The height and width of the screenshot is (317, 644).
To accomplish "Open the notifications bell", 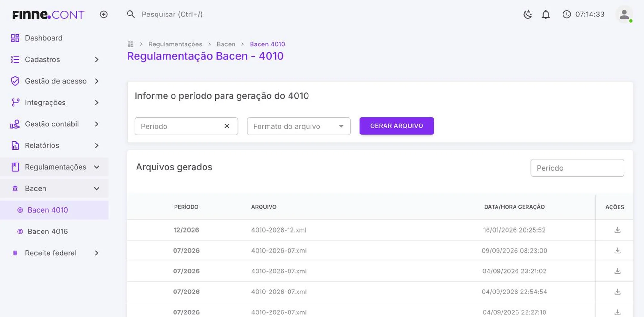I will (546, 15).
